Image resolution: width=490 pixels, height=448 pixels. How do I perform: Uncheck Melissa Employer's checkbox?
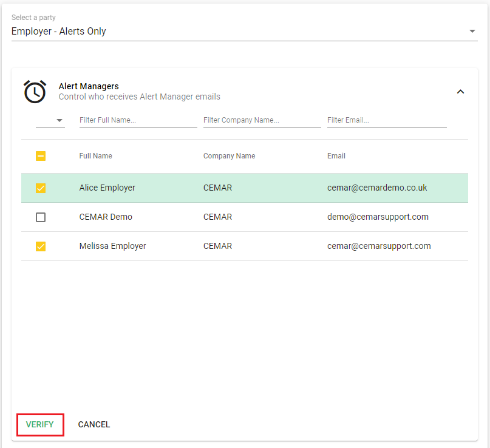41,246
